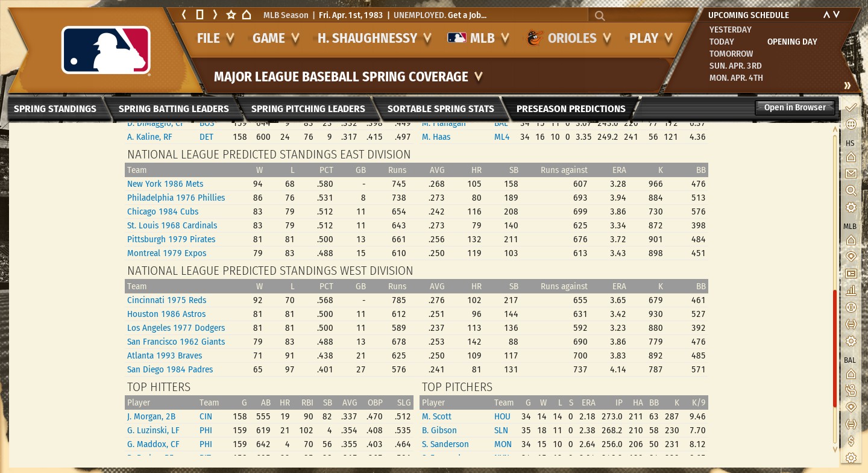Click the bar chart icon in MLB sidebar section

[x=851, y=290]
